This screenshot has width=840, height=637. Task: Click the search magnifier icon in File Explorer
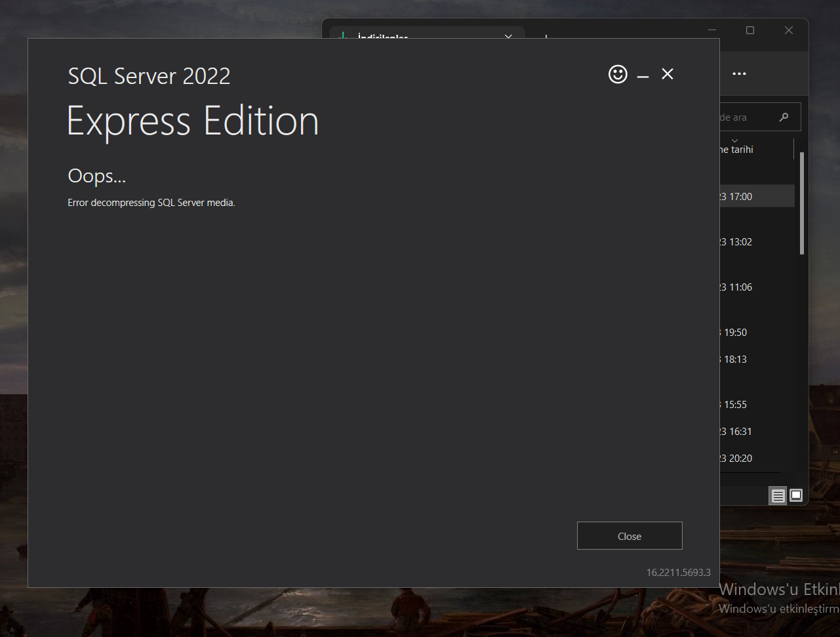(x=784, y=117)
